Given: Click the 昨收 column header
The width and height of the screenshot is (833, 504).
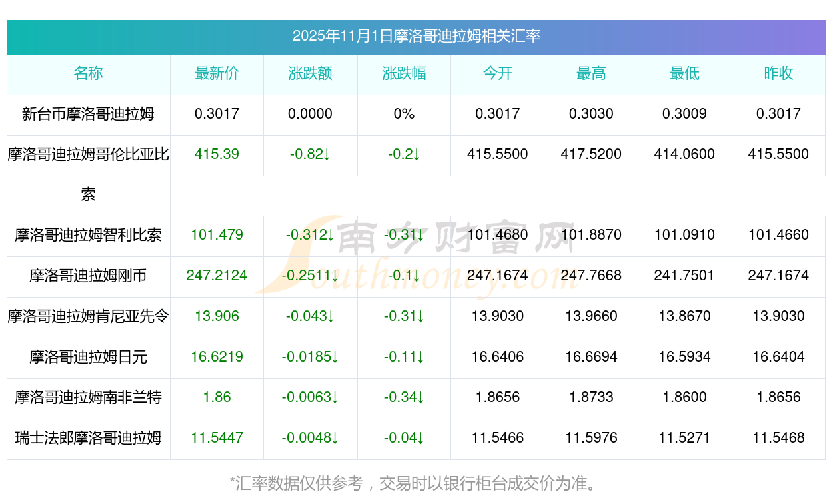Looking at the screenshot, I should 778,73.
